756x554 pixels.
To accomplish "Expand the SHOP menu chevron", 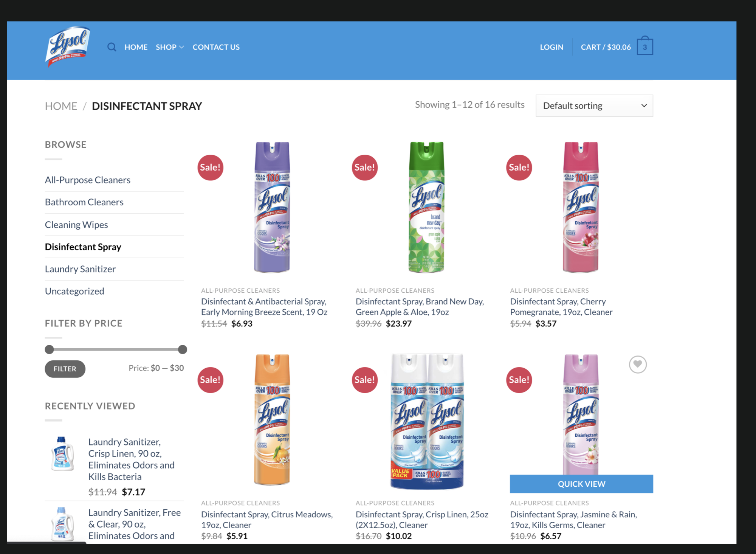I will (182, 47).
